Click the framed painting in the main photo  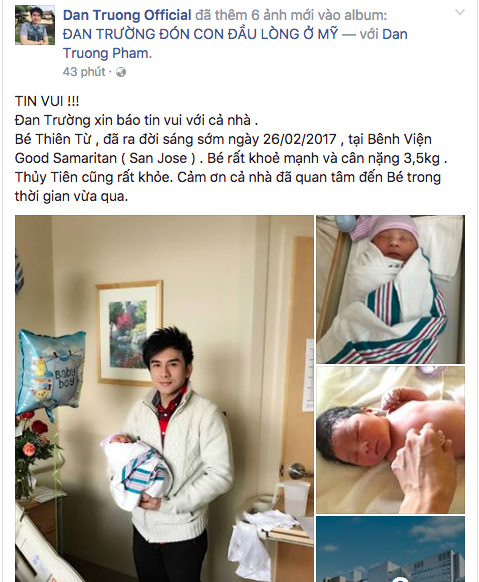point(129,333)
